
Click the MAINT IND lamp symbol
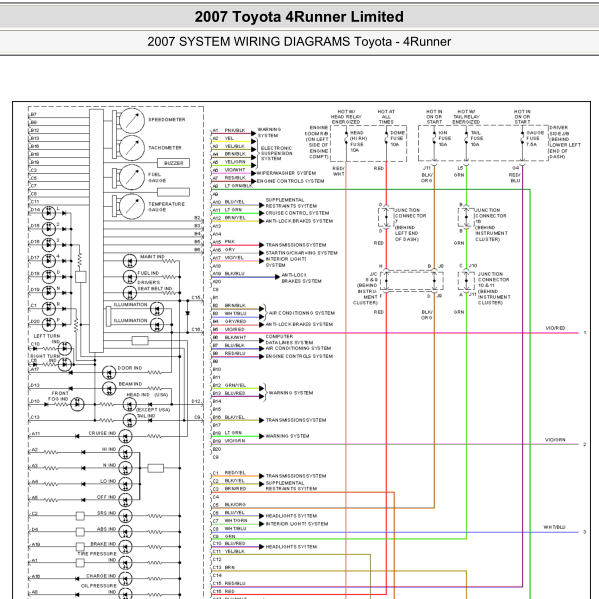click(x=130, y=261)
